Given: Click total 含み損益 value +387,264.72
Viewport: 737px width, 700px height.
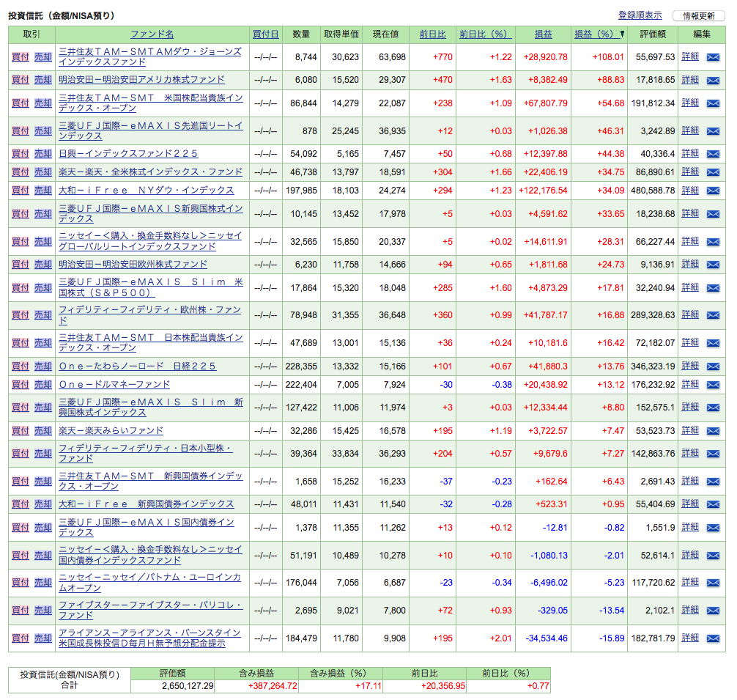Looking at the screenshot, I should click(x=273, y=686).
